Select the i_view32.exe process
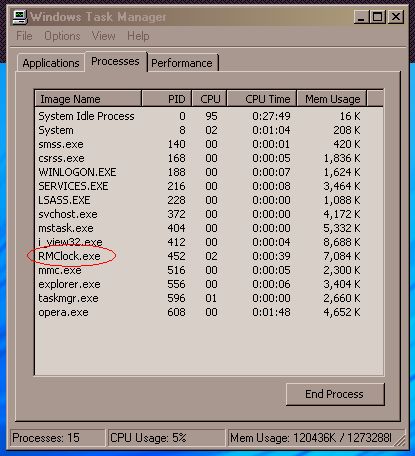The image size is (415, 456). (209, 242)
